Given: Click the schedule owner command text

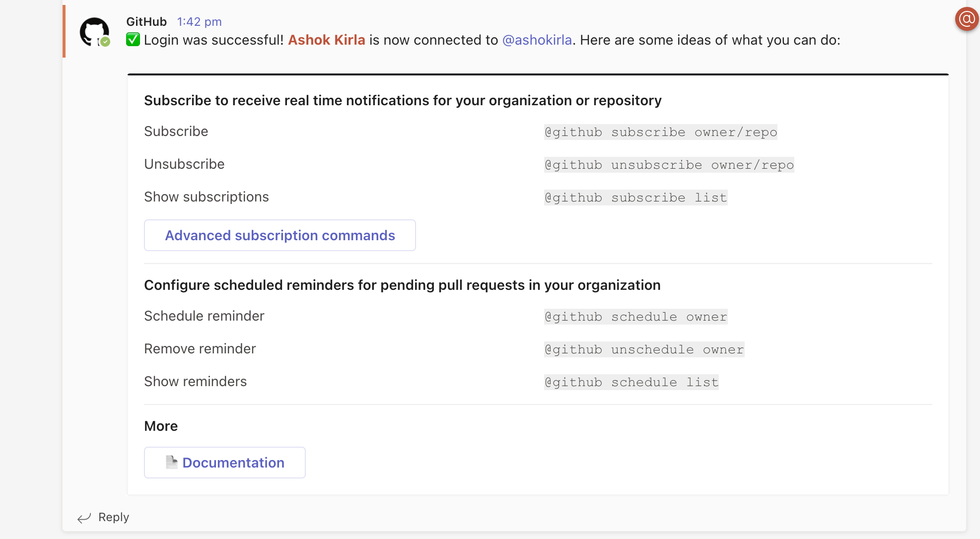Looking at the screenshot, I should pos(635,317).
